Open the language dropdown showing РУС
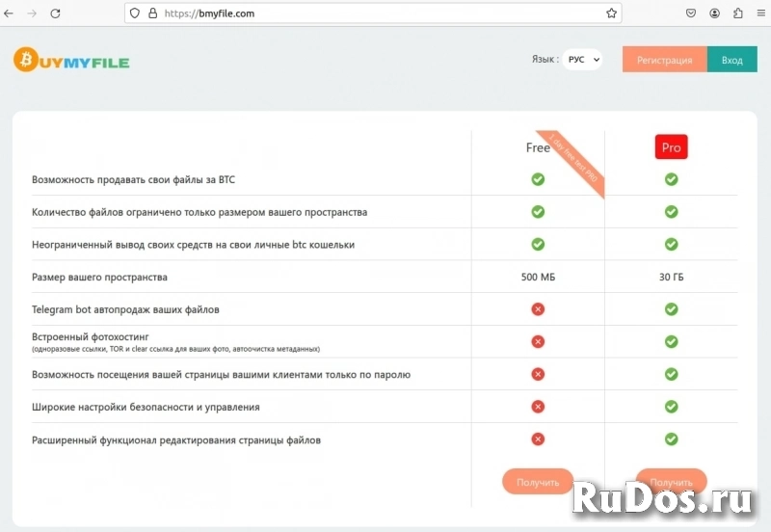Image resolution: width=771 pixels, height=532 pixels. point(583,60)
